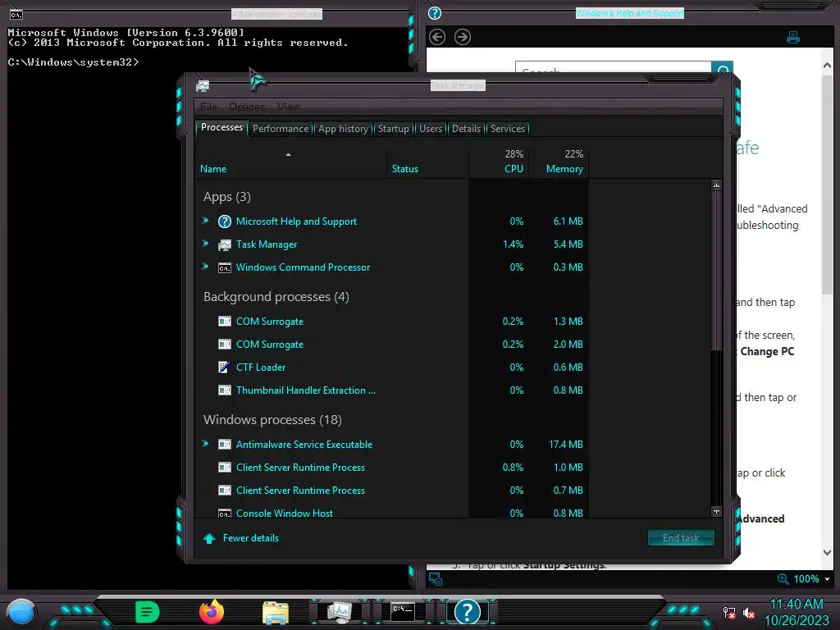Screen dimensions: 840x630
Task: Switch to the App history tab
Action: coord(343,129)
